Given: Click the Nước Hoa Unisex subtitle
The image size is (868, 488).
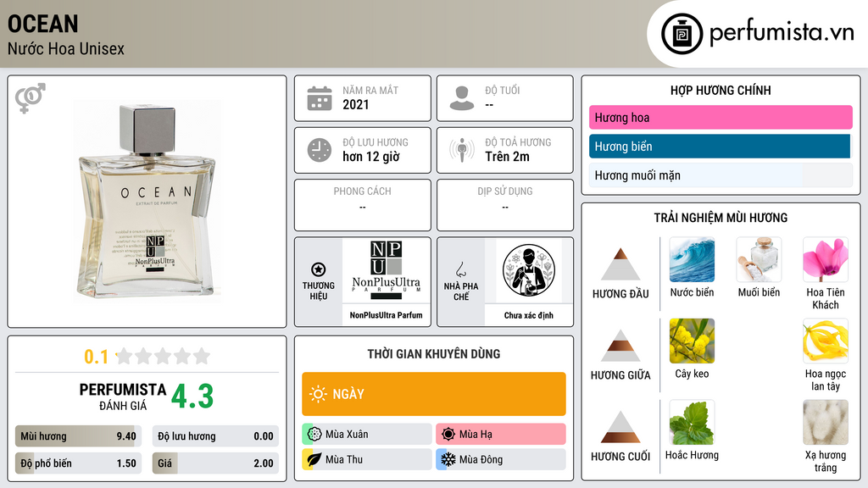Looking at the screenshot, I should click(x=66, y=48).
